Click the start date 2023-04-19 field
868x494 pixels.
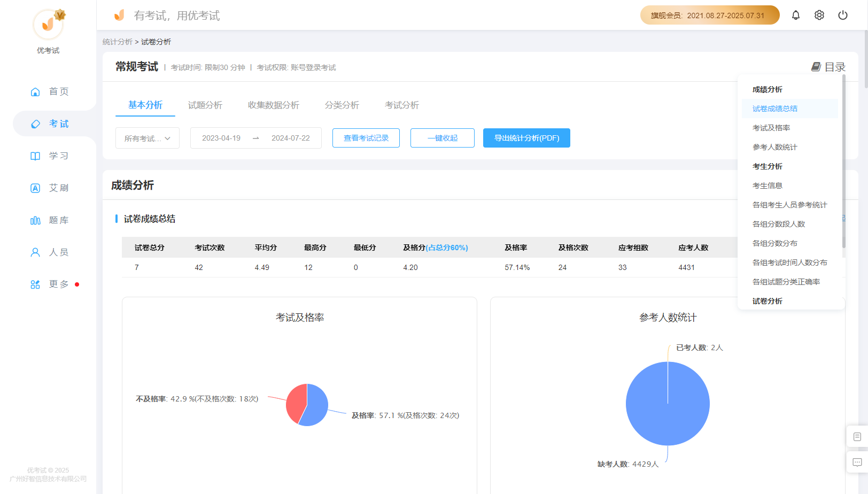coord(221,138)
